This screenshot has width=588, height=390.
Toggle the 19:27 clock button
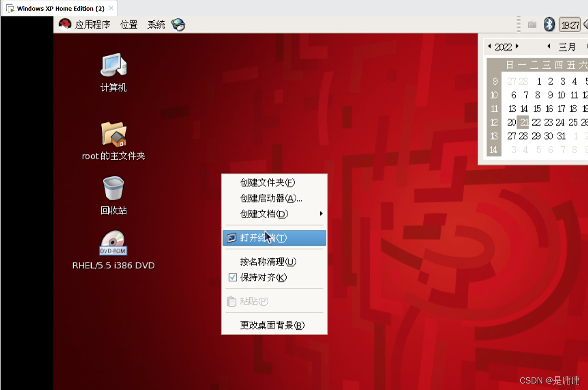(570, 25)
